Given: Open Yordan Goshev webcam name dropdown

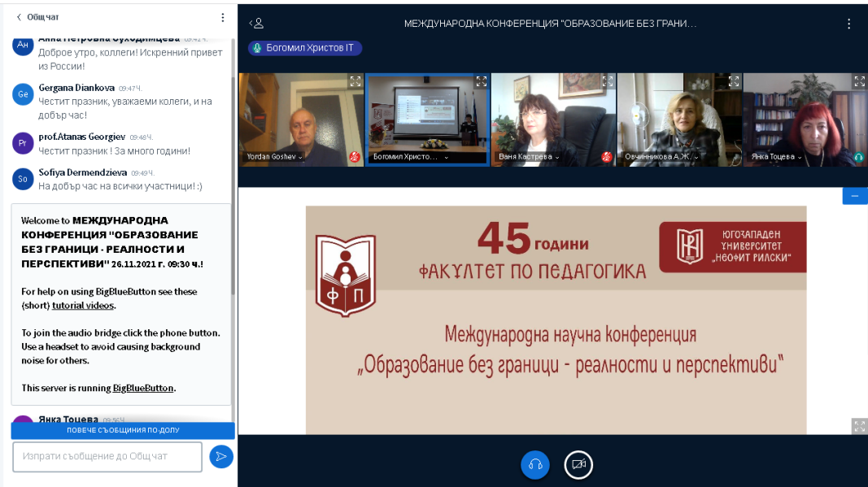Looking at the screenshot, I should point(275,157).
